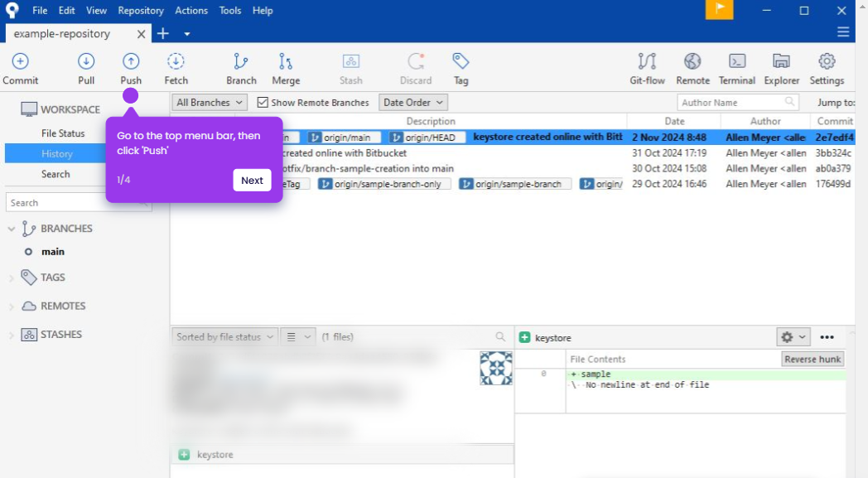Open the Edit menu

click(67, 11)
